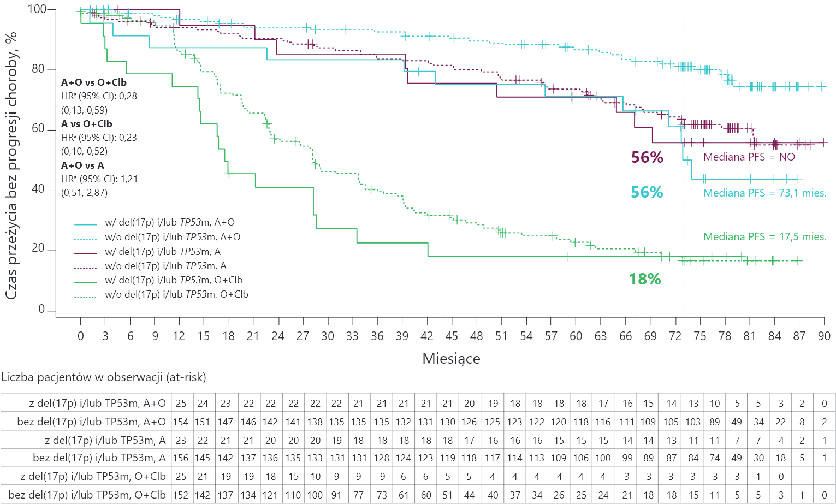Click the solid cyan A+O legend line
The height and width of the screenshot is (504, 836).
tap(85, 224)
